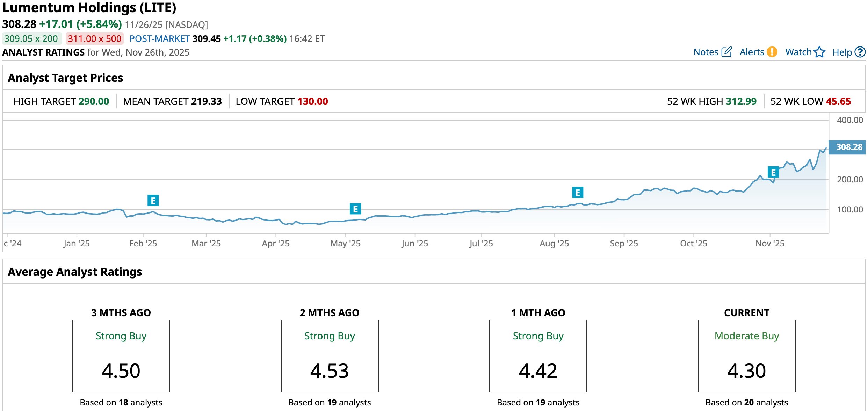Open the Alerts link
The width and height of the screenshot is (868, 411).
(x=752, y=52)
